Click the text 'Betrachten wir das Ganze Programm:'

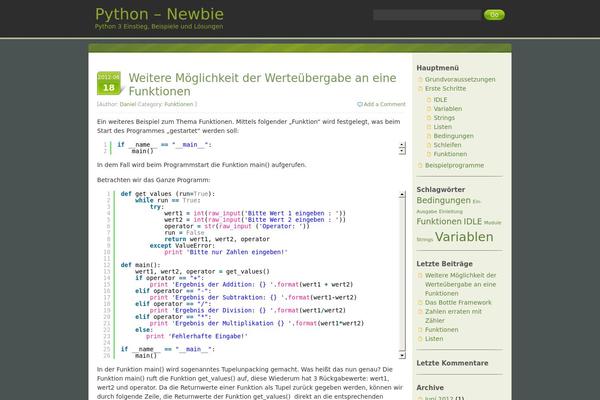pos(153,180)
